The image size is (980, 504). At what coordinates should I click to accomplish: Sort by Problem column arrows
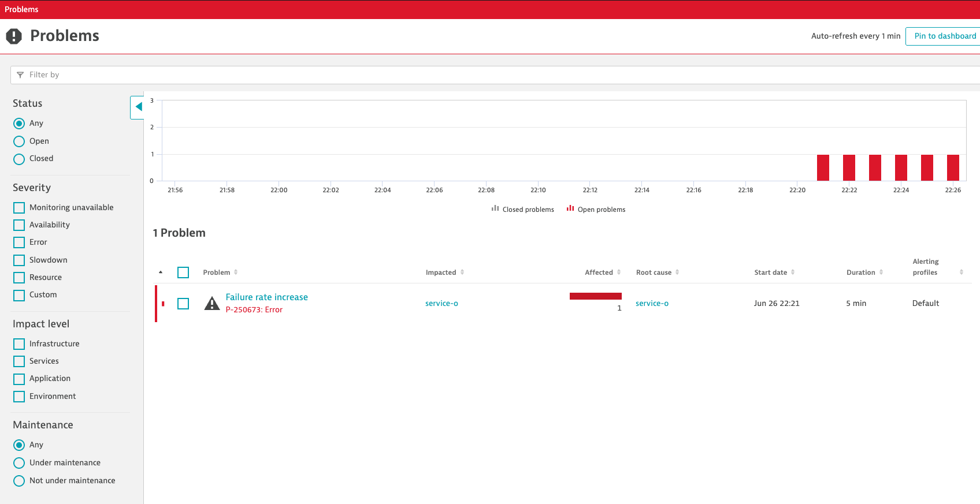pos(236,272)
